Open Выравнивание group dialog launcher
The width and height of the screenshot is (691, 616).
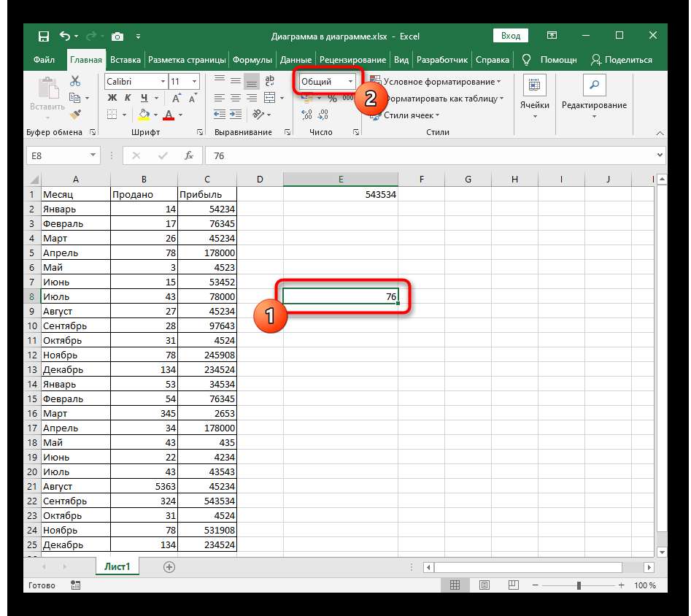[x=287, y=132]
